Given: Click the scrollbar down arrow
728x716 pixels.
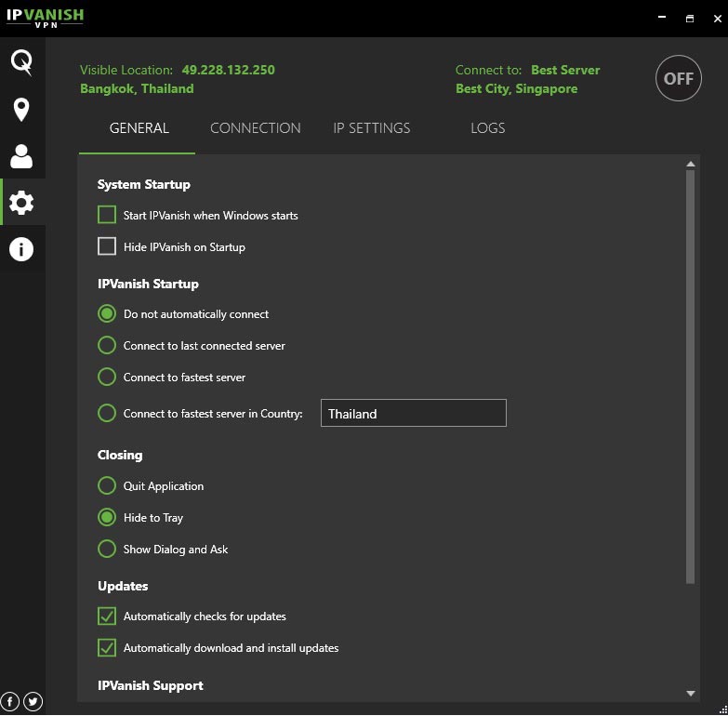Looking at the screenshot, I should coord(691,694).
